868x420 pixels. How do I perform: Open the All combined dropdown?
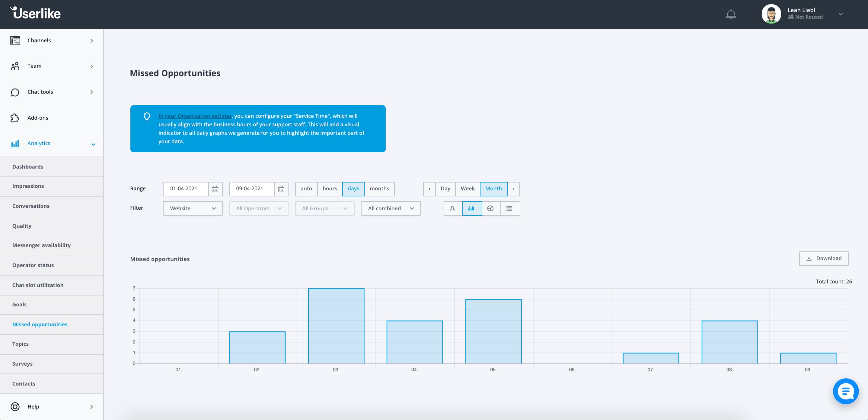click(390, 208)
